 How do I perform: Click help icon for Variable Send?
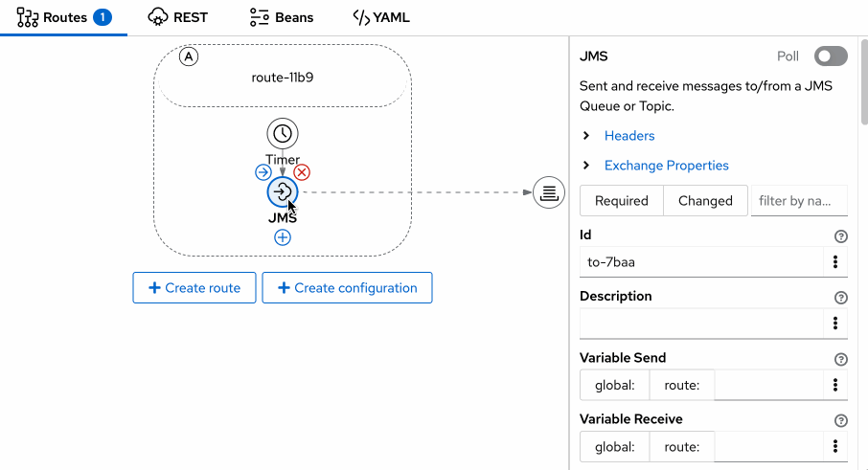pos(841,359)
